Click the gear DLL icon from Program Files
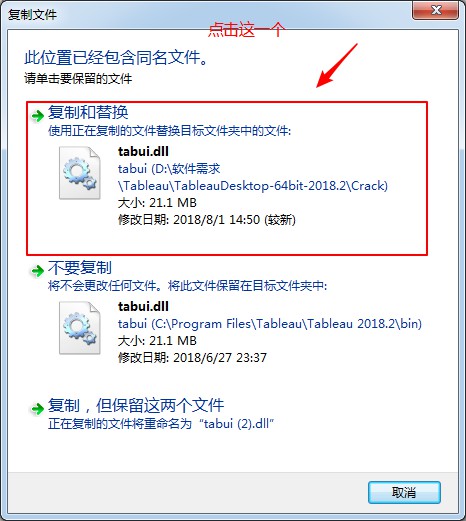The width and height of the screenshot is (466, 521). coord(80,328)
